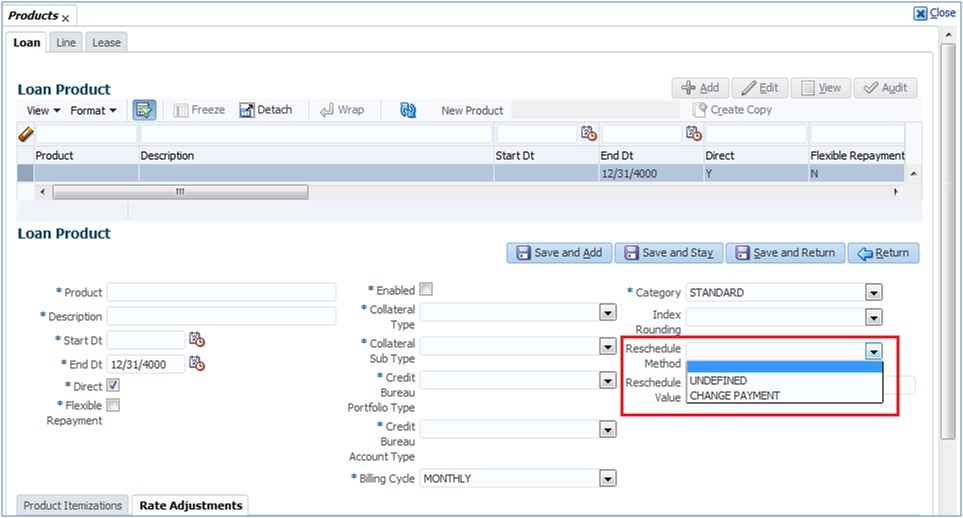This screenshot has height=518, width=963.
Task: Close the Products tab with the x
Action: (65, 18)
